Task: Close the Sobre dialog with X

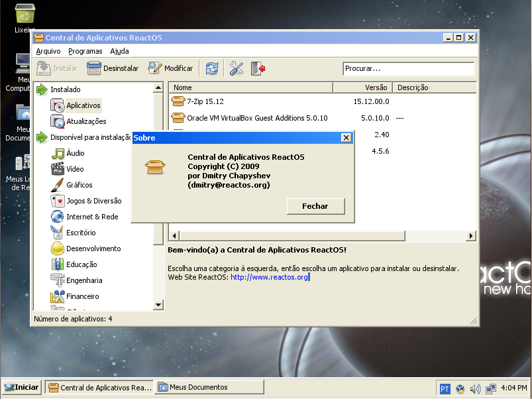Action: pos(346,138)
